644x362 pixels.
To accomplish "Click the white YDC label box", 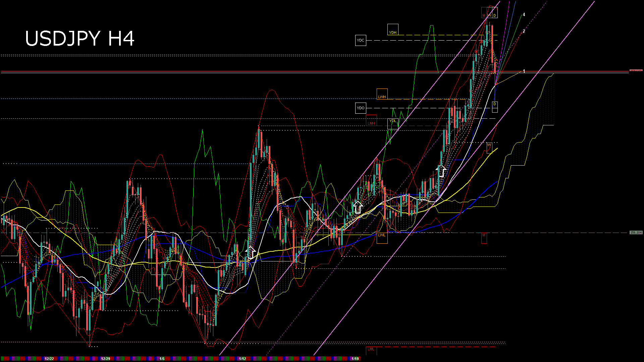I will point(361,41).
